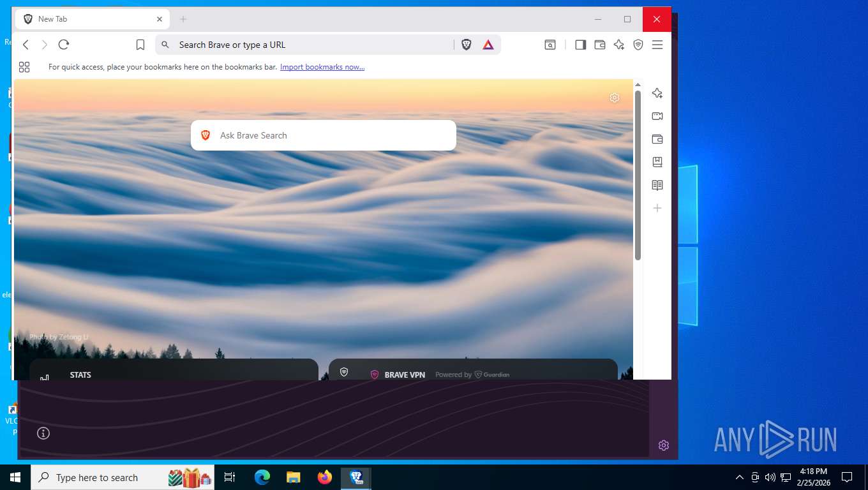Open Bookmarks panel in the sidebar

[x=657, y=162]
